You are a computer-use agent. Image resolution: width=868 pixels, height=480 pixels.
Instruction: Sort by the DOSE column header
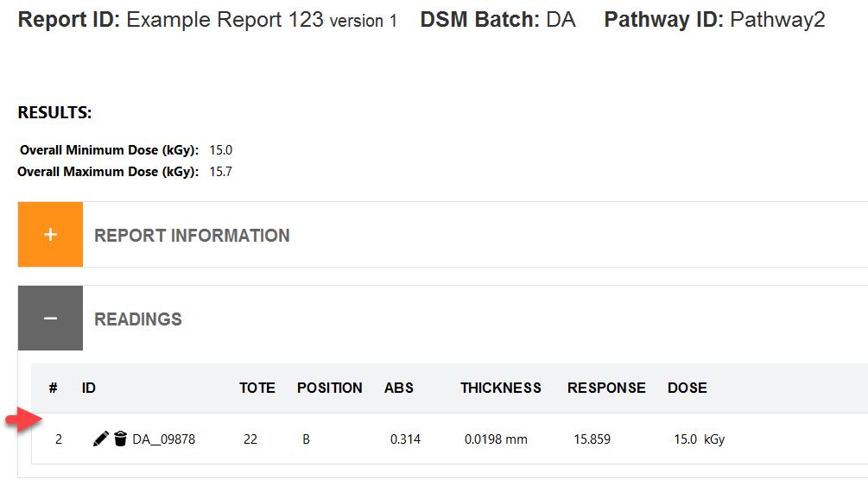click(687, 388)
